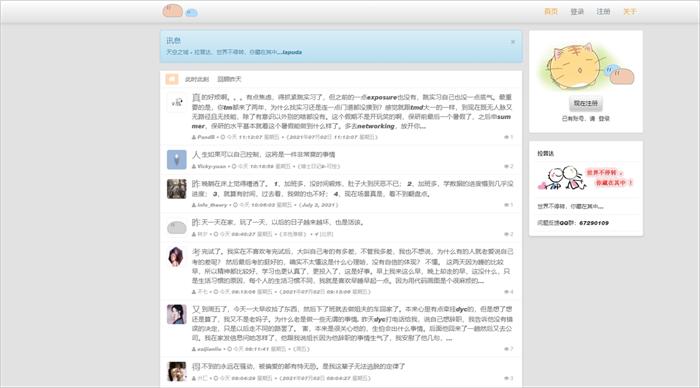This screenshot has height=388, width=700.
Task: View comment count on the 11:12:07 post
Action: click(508, 137)
